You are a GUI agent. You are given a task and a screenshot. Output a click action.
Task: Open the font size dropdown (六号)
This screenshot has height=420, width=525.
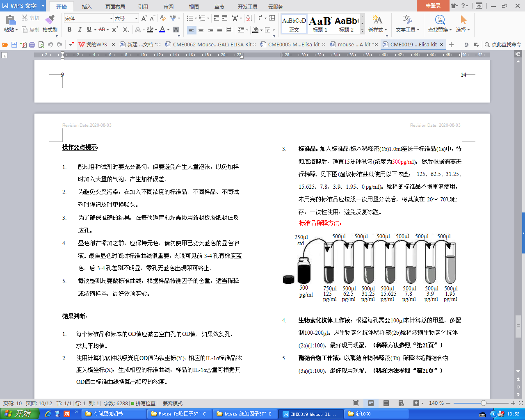[136, 18]
